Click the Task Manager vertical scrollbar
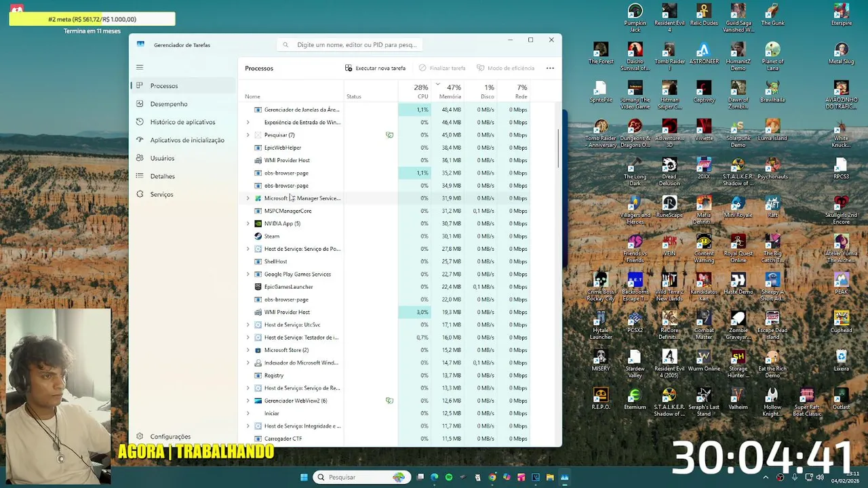The width and height of the screenshot is (868, 488). pyautogui.click(x=559, y=149)
